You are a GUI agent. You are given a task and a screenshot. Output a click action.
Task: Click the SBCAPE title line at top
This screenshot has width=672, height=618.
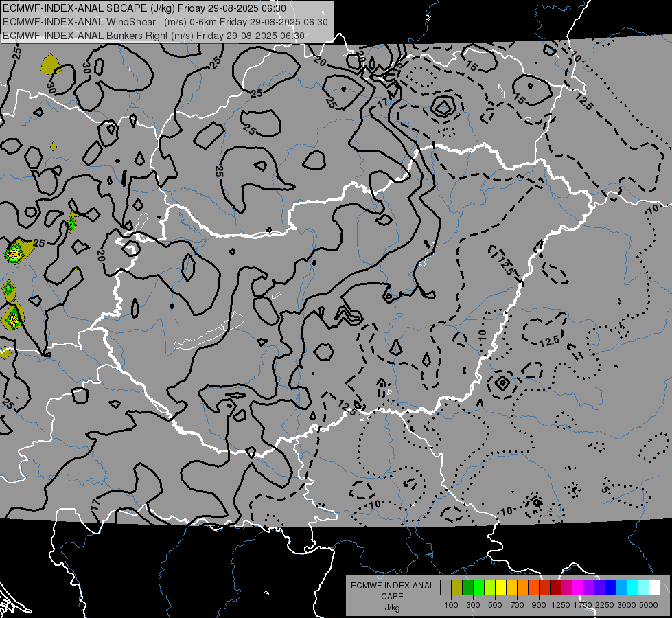144,8
